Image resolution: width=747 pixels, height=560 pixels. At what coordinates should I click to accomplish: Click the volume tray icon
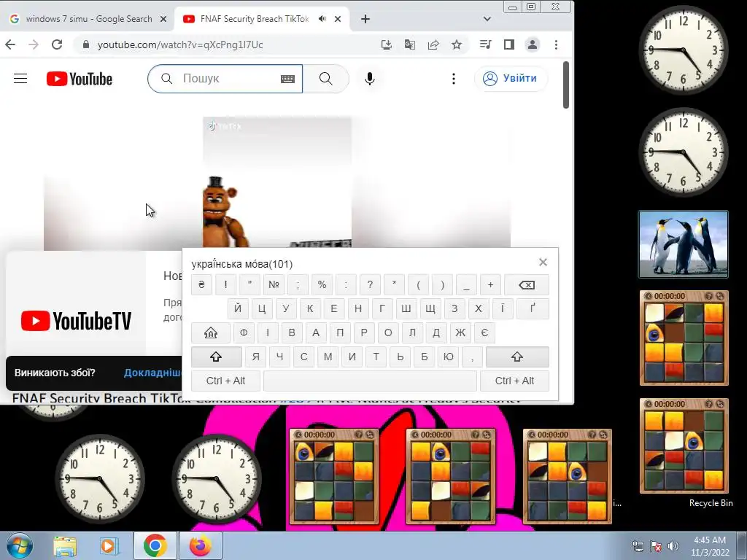[x=673, y=546]
